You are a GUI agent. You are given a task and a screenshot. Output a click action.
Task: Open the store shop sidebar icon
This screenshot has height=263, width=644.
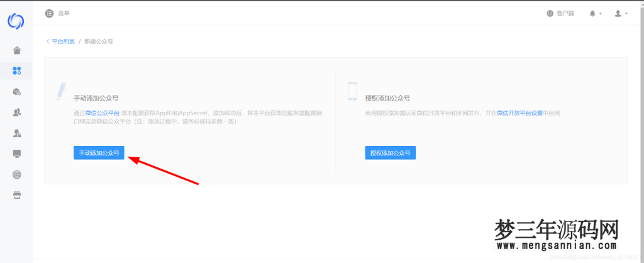click(x=17, y=195)
